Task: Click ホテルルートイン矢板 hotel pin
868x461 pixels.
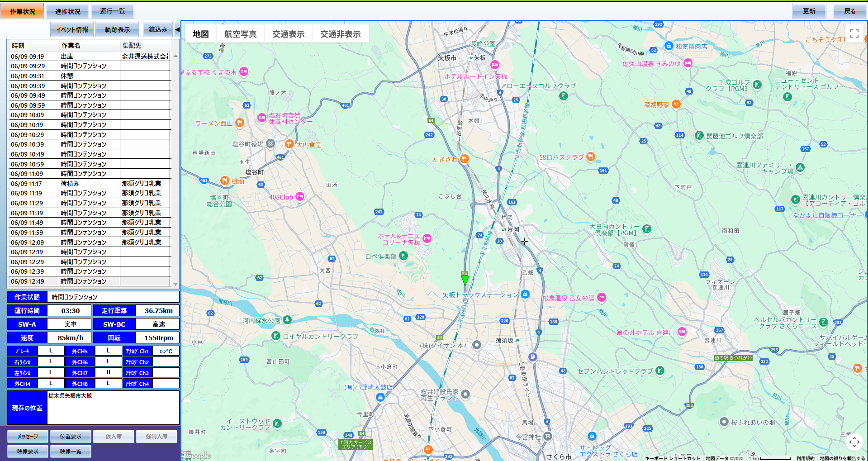Action: click(495, 65)
